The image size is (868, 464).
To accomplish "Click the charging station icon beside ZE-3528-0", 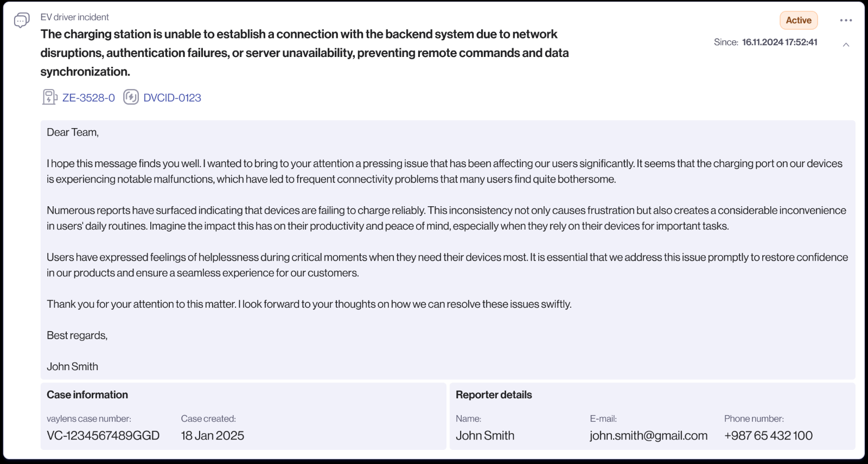I will coord(49,97).
